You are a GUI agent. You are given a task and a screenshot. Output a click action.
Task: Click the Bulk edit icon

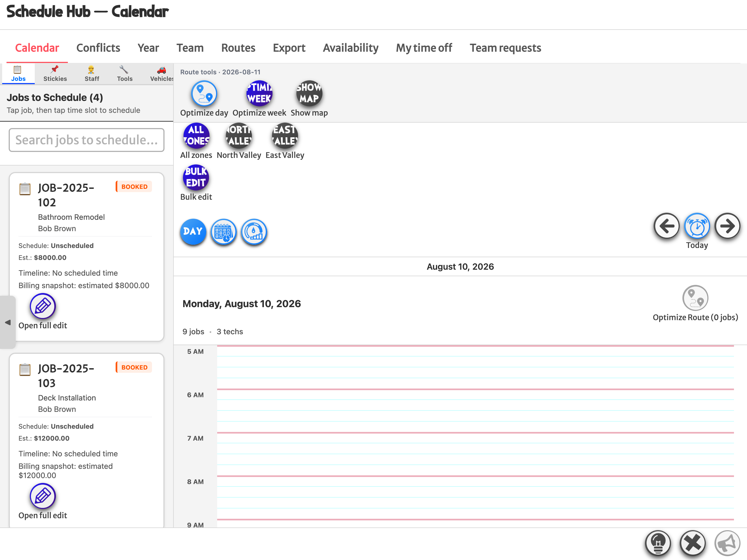[196, 177]
